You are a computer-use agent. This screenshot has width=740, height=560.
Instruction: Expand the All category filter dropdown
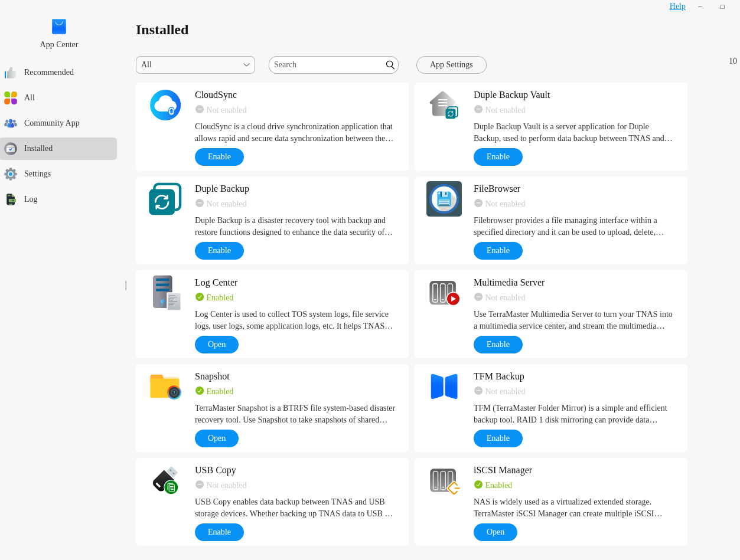point(195,65)
